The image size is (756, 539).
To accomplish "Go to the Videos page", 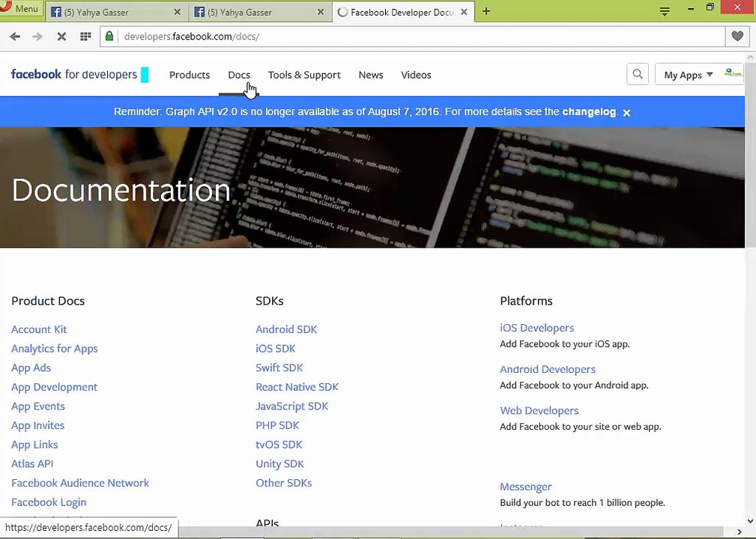I will 416,75.
